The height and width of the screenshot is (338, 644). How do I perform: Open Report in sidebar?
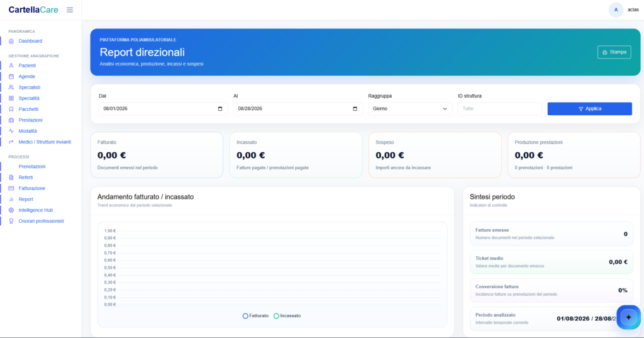point(25,199)
